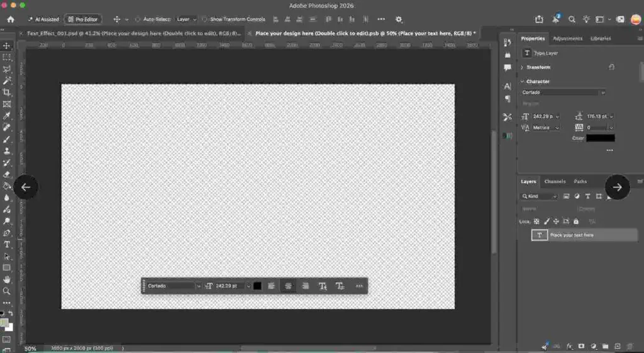Screen dimensions: 644x353
Task: Select the Rectangle shape tool
Action: [x=6, y=267]
